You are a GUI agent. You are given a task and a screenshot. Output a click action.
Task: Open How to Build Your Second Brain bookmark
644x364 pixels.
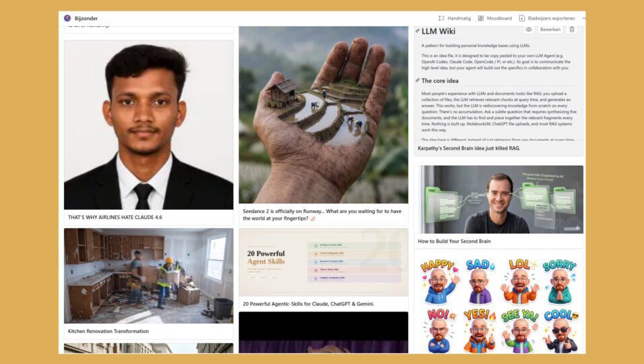454,241
